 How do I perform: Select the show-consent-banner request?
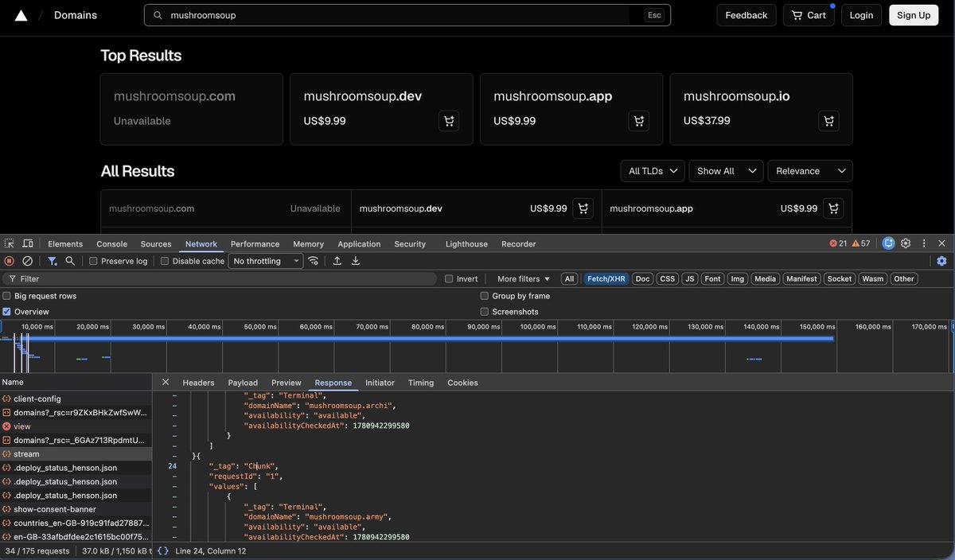point(76,509)
